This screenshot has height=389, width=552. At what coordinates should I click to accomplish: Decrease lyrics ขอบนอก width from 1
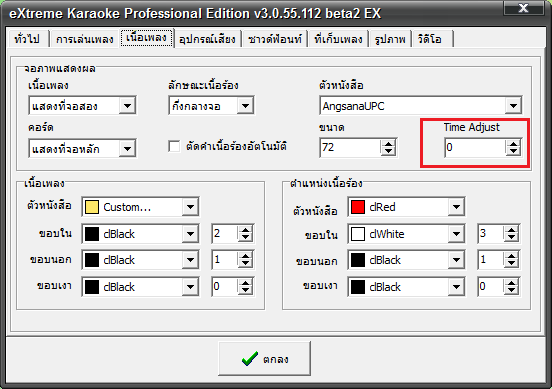(x=245, y=264)
